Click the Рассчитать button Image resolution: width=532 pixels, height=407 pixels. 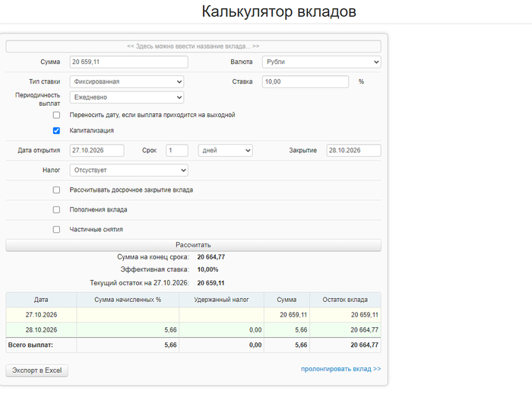point(193,245)
